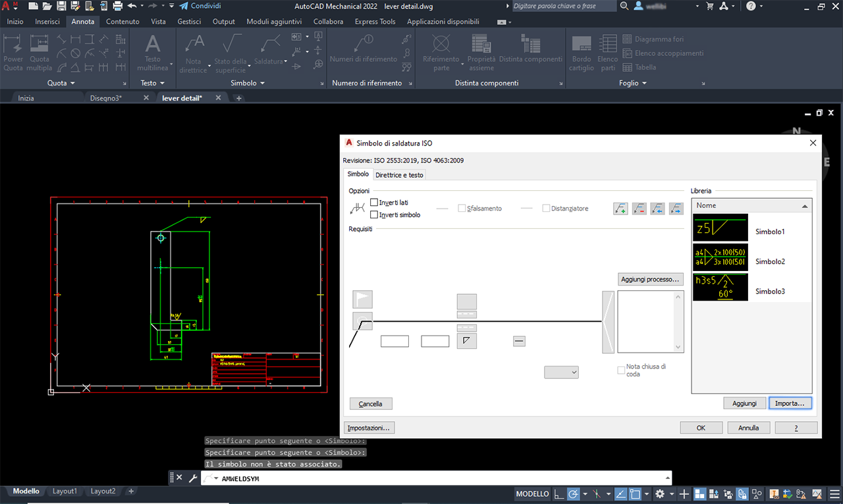Open the Express Tools ribbon tab
The width and height of the screenshot is (843, 504).
point(375,22)
